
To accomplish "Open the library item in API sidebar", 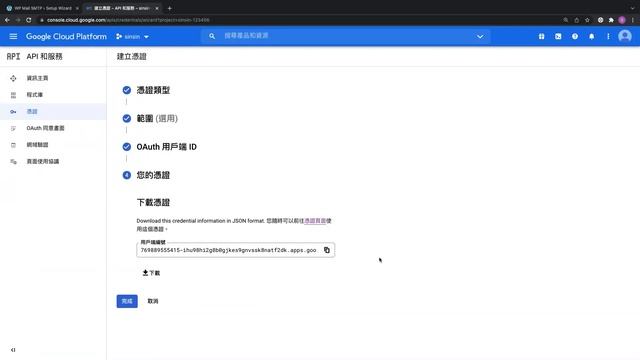I will coord(53,95).
